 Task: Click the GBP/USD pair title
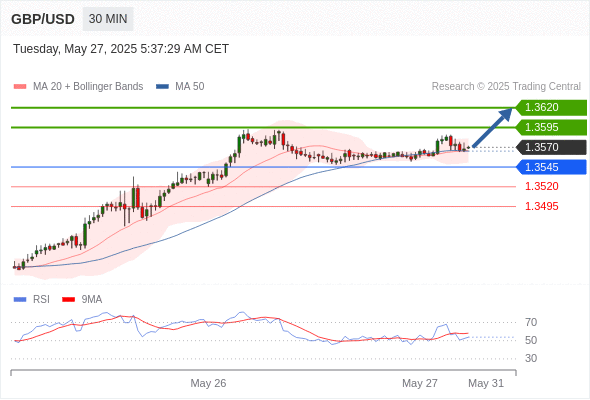(43, 19)
